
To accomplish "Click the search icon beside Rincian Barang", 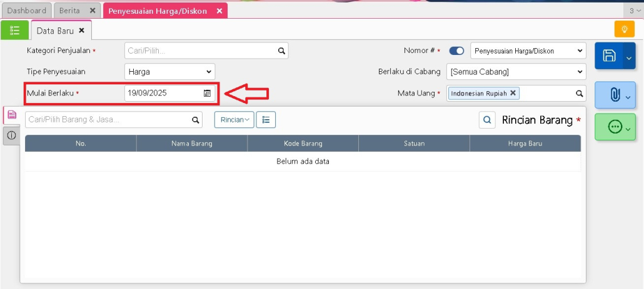I will [x=487, y=120].
